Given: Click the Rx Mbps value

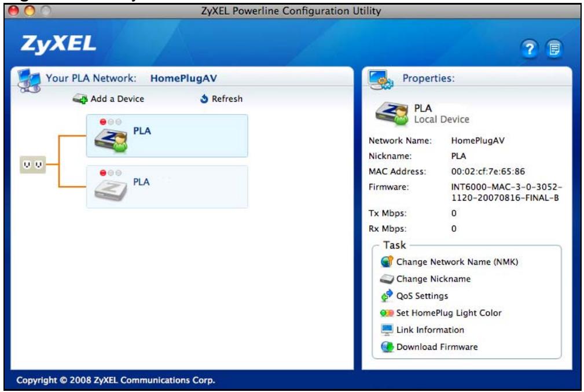Looking at the screenshot, I should pos(454,228).
